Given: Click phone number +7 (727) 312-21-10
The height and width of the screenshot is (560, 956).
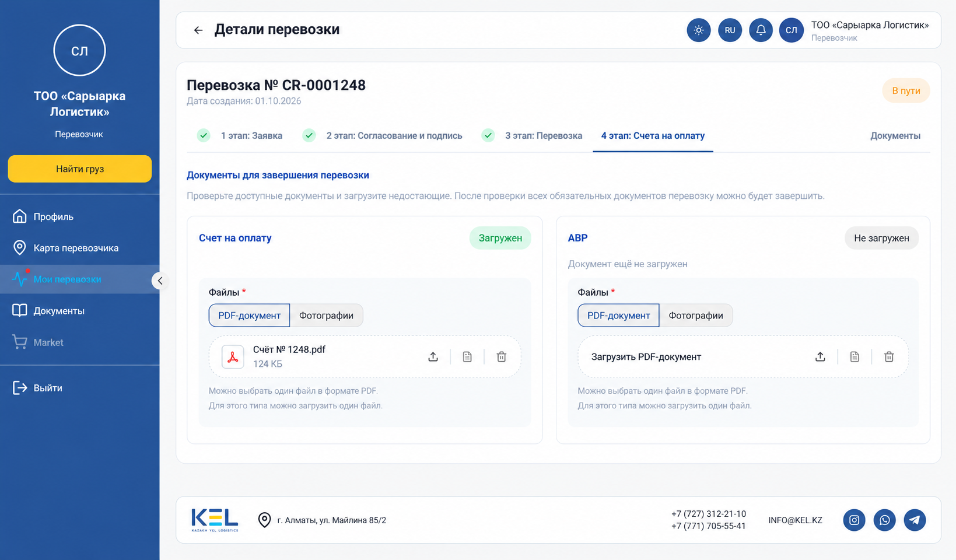Looking at the screenshot, I should coord(709,514).
